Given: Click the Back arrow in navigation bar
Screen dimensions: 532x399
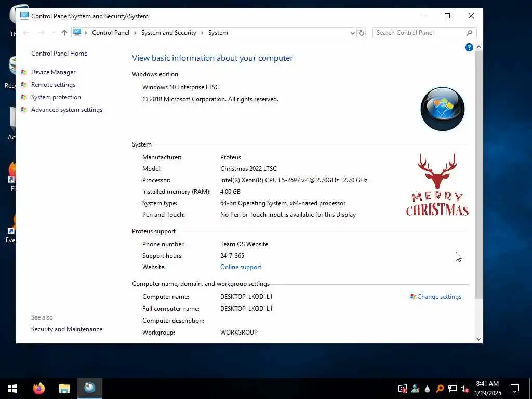Looking at the screenshot, I should (26, 33).
